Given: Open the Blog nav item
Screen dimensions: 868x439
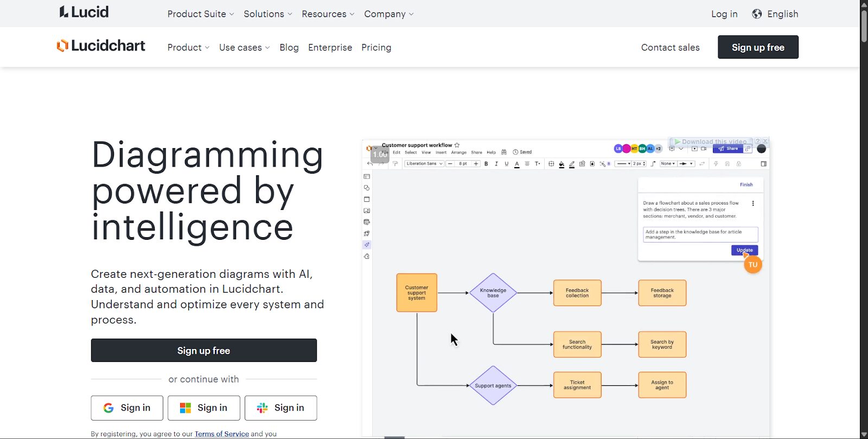Looking at the screenshot, I should [289, 48].
